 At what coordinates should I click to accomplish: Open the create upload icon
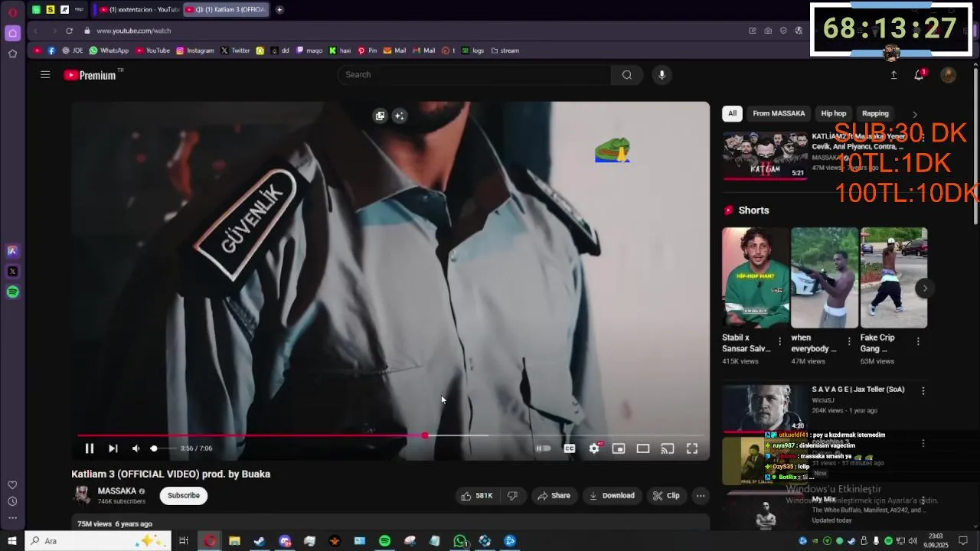click(x=893, y=75)
